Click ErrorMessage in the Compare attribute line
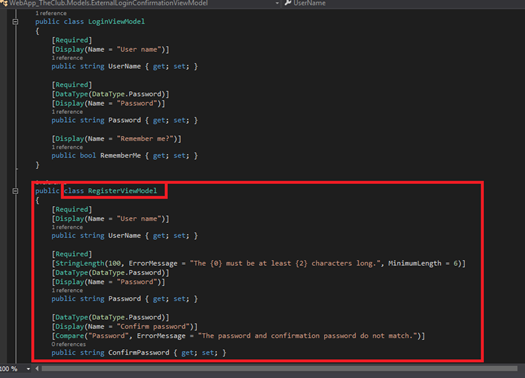Screen dimensions: 525x378 point(161,336)
